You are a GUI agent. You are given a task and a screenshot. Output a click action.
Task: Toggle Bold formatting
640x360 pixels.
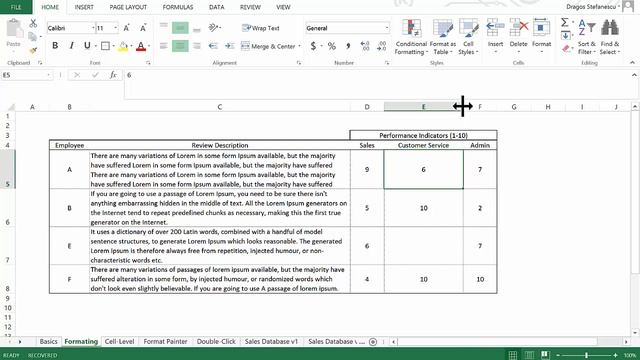click(x=55, y=46)
